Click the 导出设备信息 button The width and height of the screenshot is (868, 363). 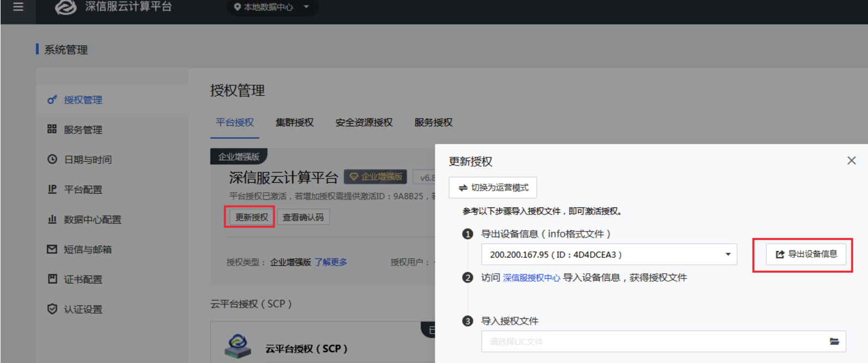pos(806,254)
